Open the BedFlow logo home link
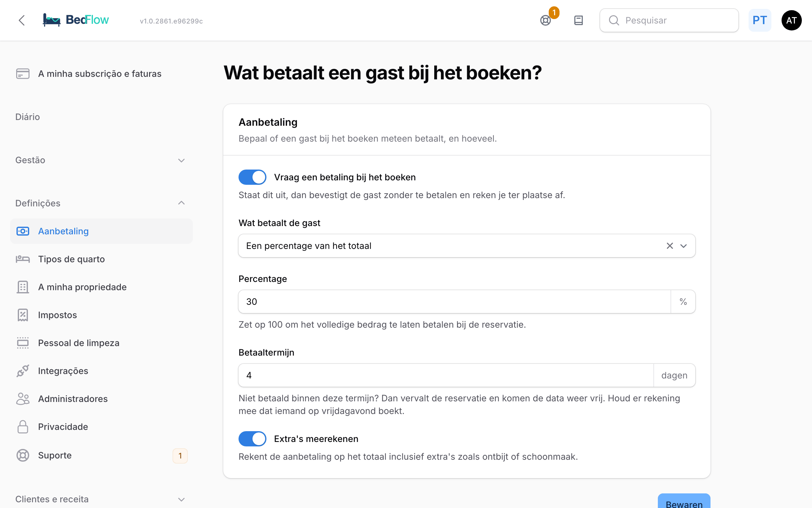The width and height of the screenshot is (812, 508). 76,20
